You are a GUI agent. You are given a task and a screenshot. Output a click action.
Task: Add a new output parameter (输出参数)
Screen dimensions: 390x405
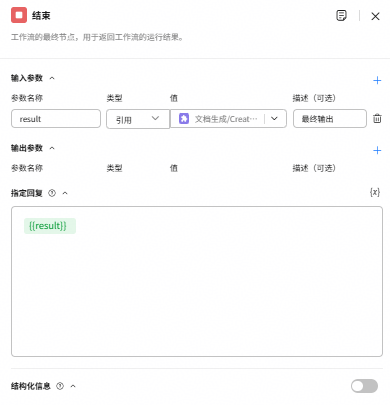point(377,150)
